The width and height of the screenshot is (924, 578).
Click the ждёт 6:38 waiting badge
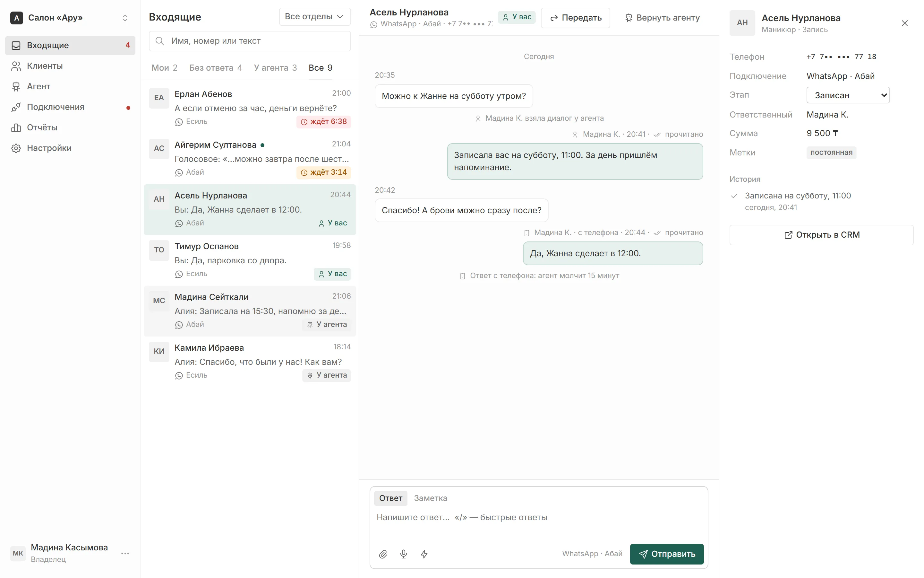(x=323, y=122)
